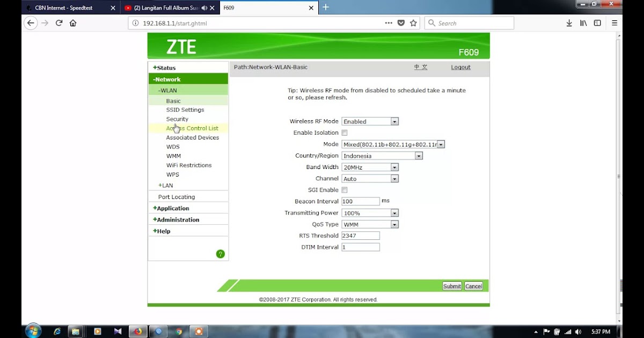Viewport: 644px width, 338px height.
Task: Launch Internet Explorer from the taskbar
Action: tap(57, 332)
